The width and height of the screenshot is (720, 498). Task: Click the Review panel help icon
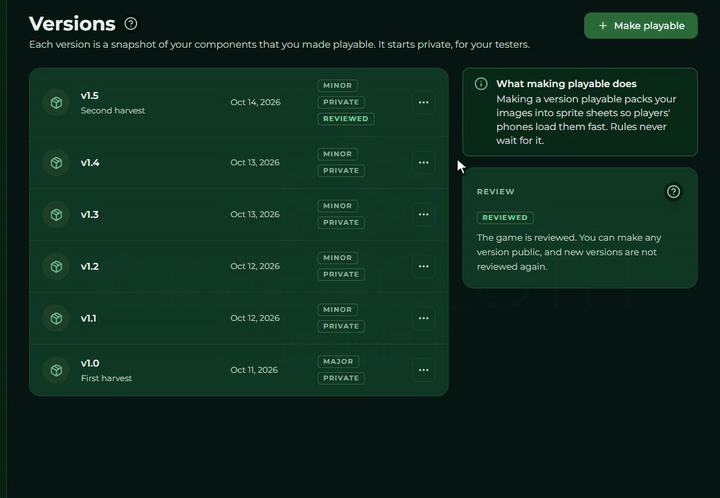[x=673, y=191]
